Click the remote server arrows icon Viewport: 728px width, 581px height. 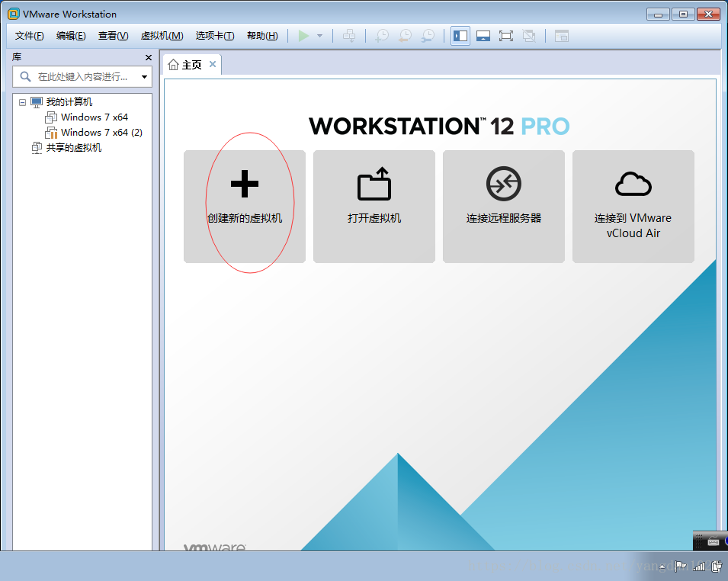pos(504,184)
